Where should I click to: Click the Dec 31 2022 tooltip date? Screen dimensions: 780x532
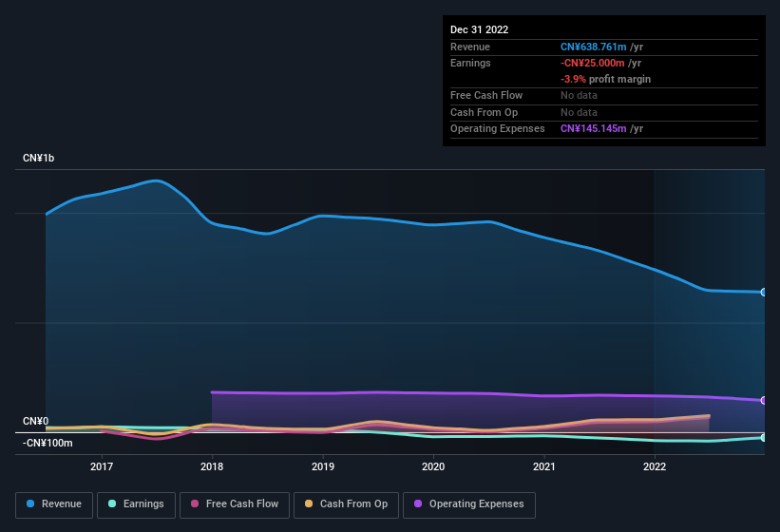[x=479, y=29]
